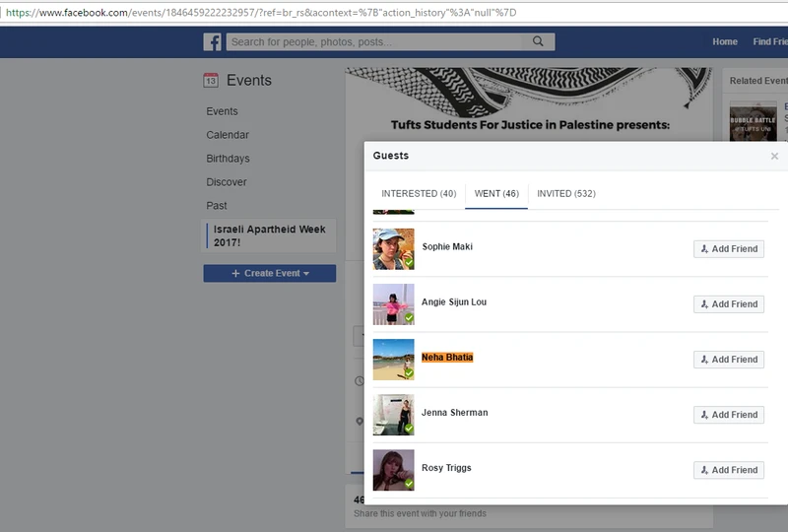Open Neha Bhatia's profile picture
788x532 pixels.
click(x=393, y=360)
